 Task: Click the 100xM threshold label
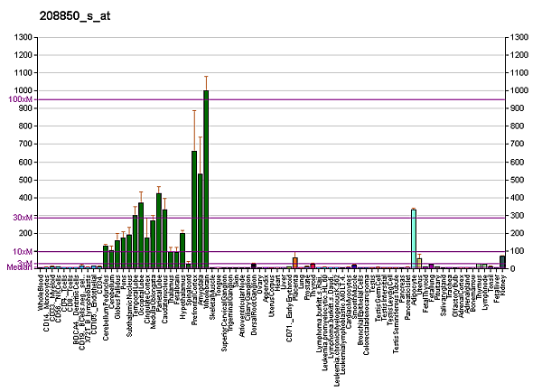[20, 99]
